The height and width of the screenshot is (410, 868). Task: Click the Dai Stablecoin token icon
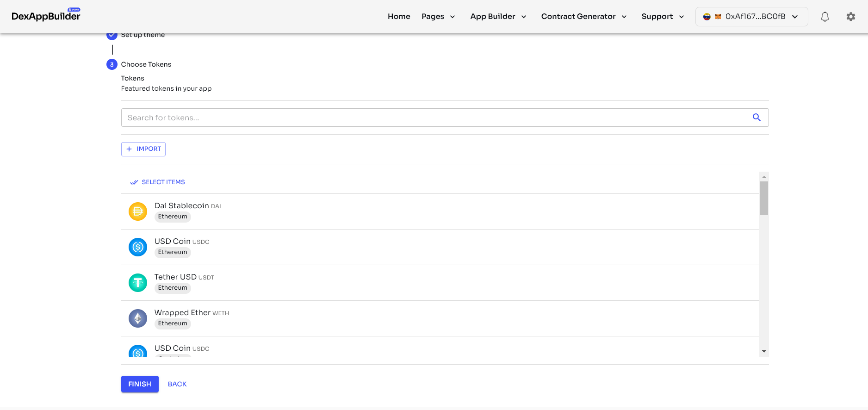(x=138, y=211)
